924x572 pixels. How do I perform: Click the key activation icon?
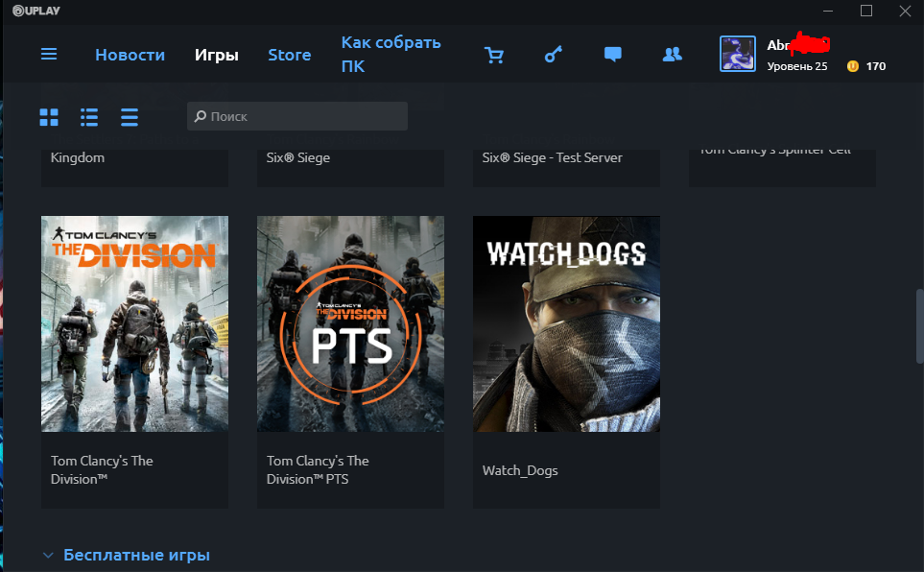click(554, 55)
